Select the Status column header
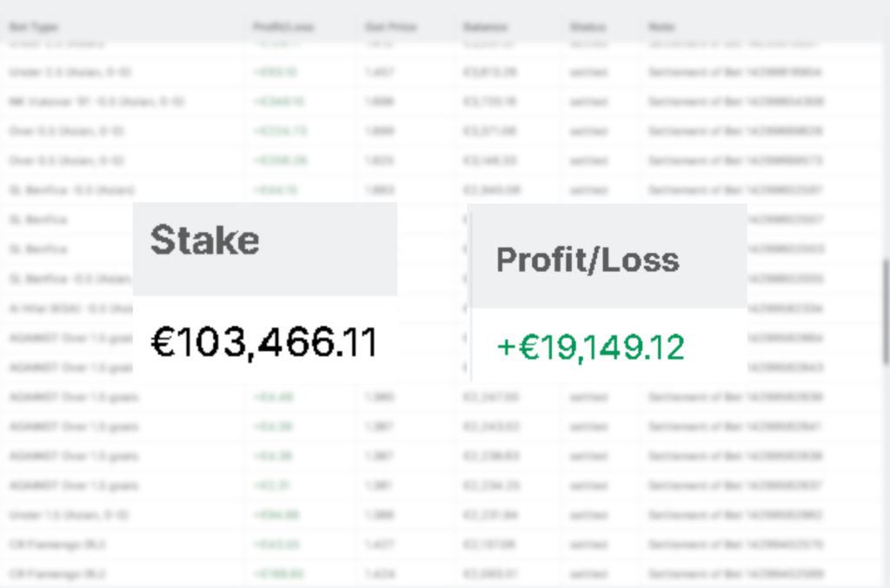This screenshot has height=588, width=890. (588, 27)
